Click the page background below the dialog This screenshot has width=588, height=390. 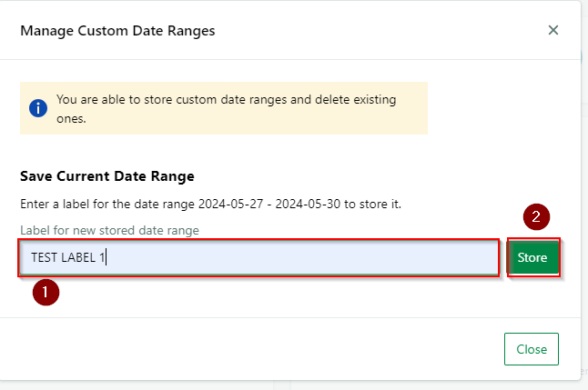point(150,385)
